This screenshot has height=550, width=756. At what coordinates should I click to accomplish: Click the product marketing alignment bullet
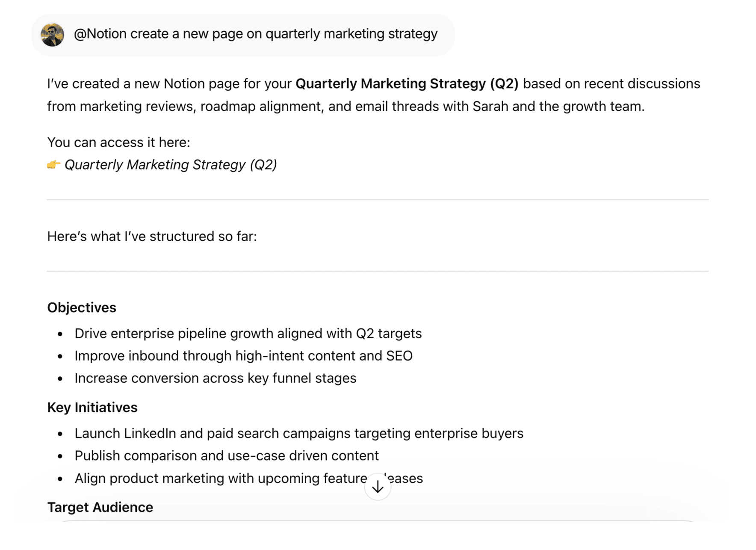click(x=248, y=478)
